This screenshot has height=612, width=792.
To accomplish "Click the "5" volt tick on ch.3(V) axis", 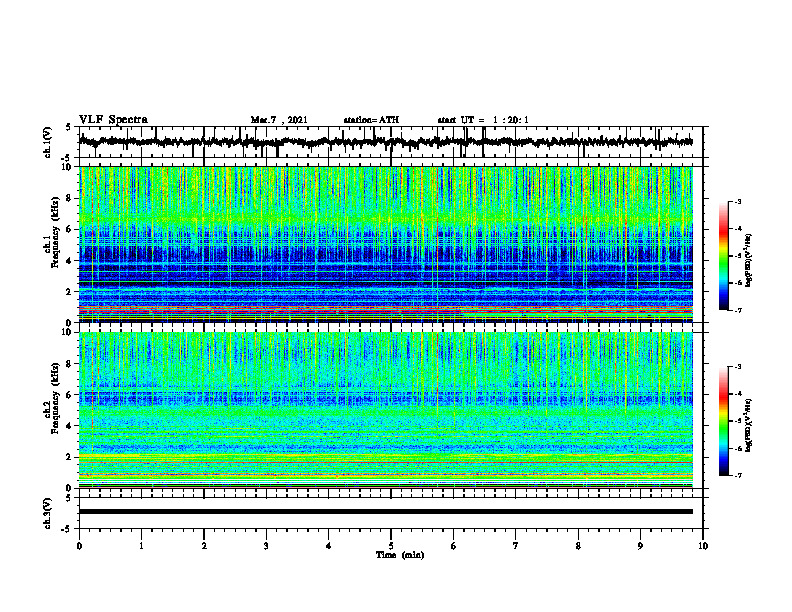I will tap(68, 498).
